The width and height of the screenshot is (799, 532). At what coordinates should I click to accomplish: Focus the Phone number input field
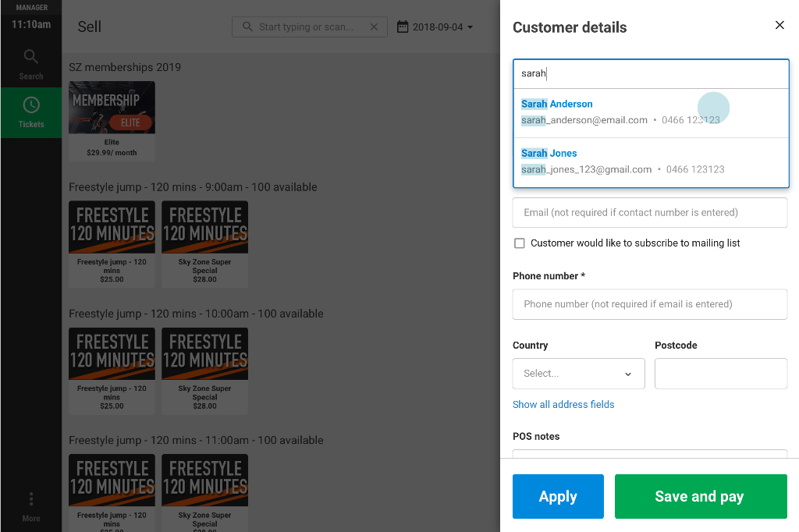pos(649,304)
